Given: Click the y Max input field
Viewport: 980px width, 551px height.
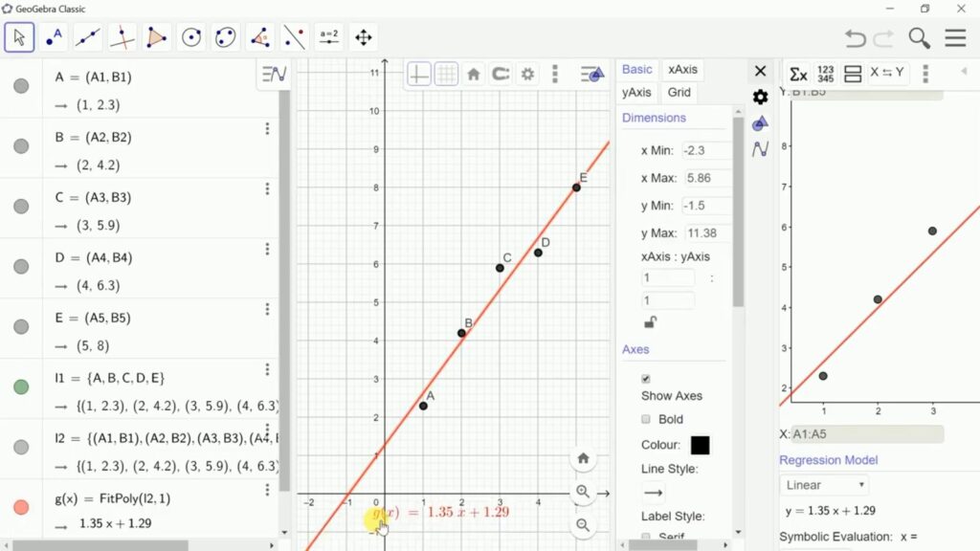Looking at the screenshot, I should (706, 233).
